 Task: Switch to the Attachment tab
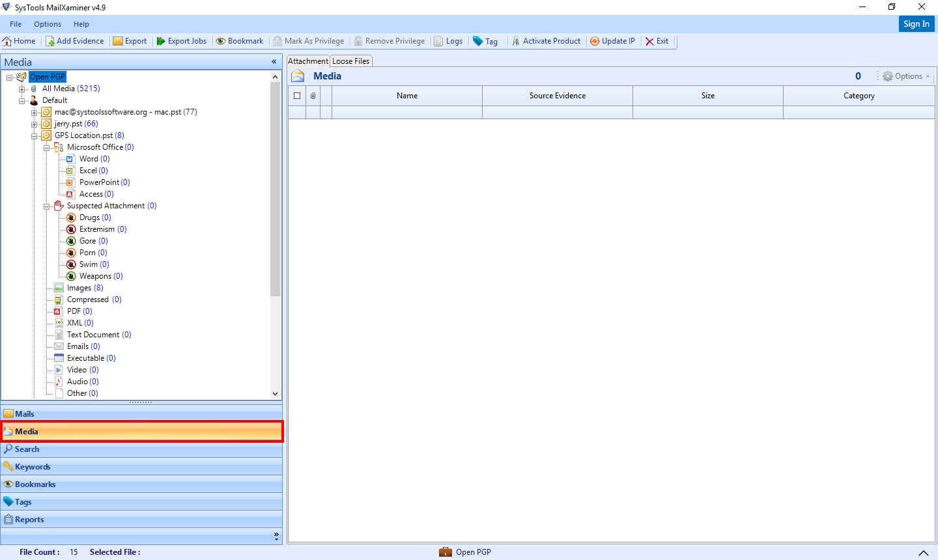308,61
